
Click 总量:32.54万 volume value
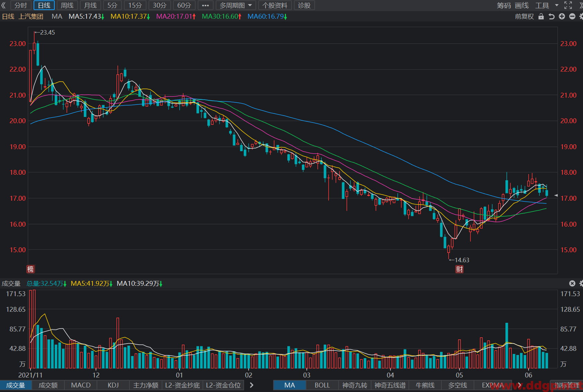tap(46, 283)
